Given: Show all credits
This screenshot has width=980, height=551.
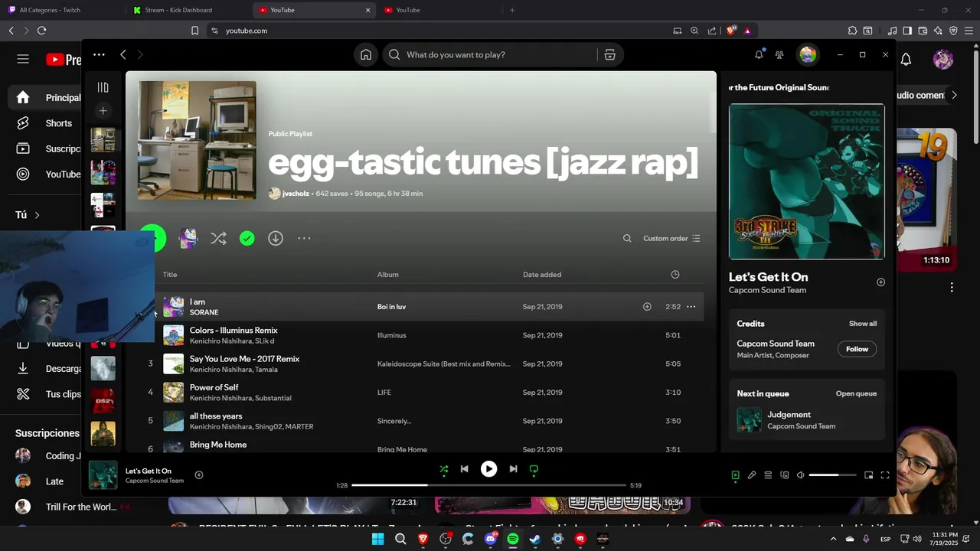Looking at the screenshot, I should [x=862, y=324].
